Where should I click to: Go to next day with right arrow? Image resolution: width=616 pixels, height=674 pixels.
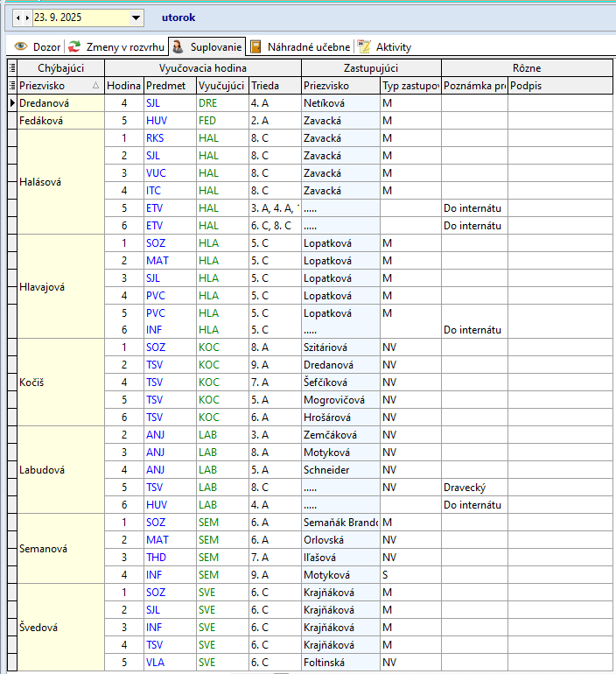pos(25,17)
